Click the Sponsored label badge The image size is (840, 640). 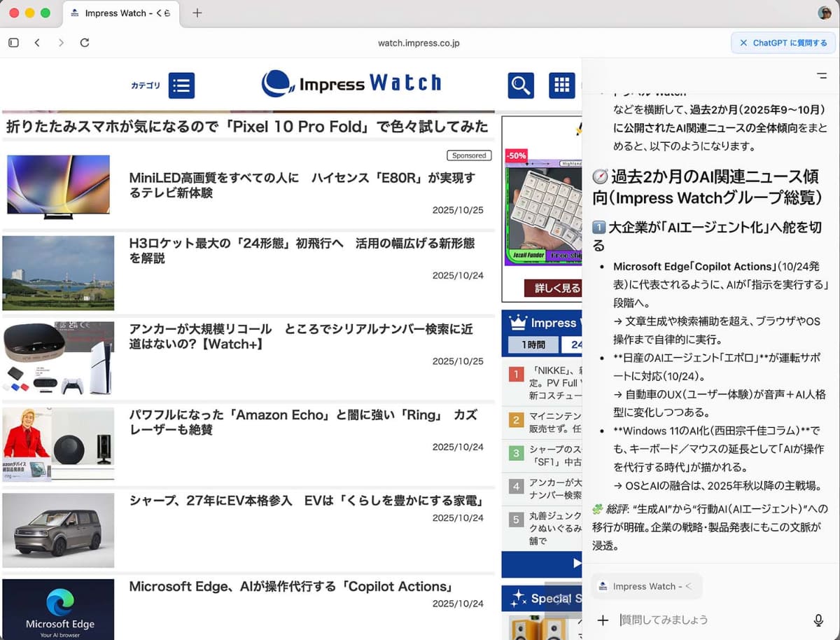click(469, 155)
